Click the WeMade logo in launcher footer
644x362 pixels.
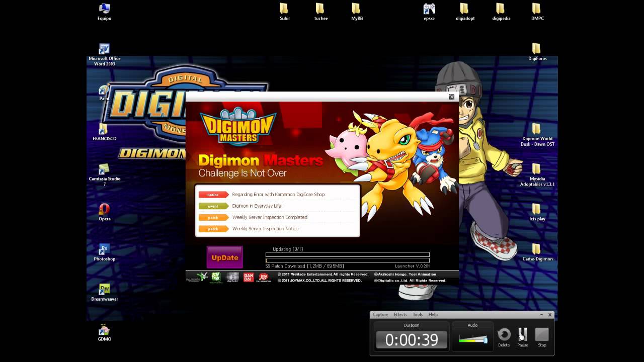tap(197, 277)
